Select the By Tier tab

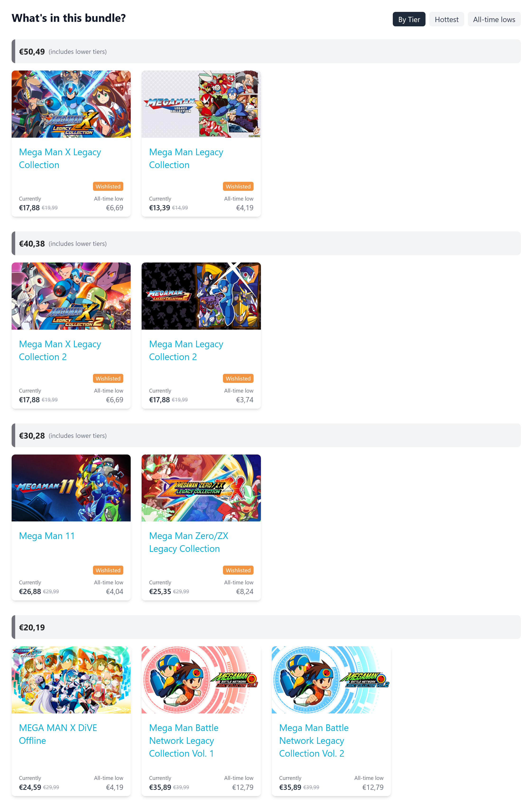pyautogui.click(x=409, y=19)
